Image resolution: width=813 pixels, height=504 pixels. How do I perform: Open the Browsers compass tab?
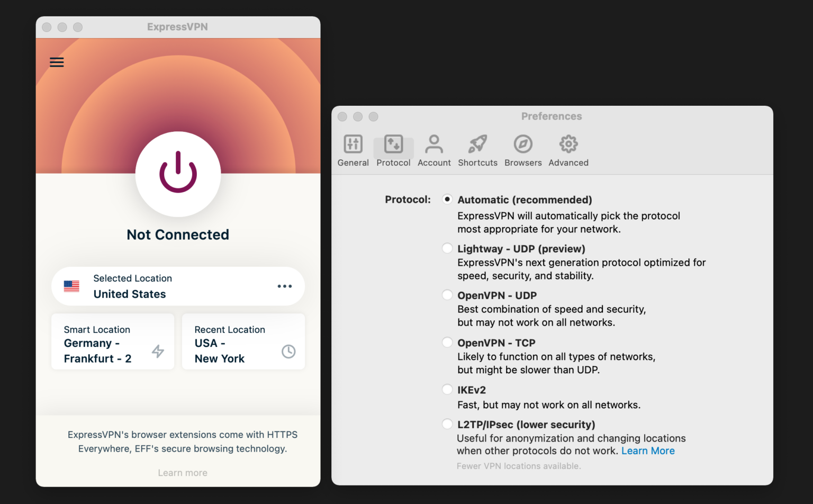[523, 150]
